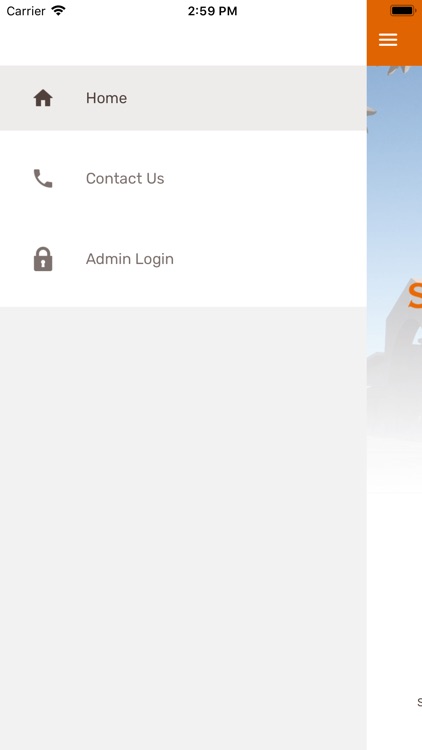Viewport: 422px width, 750px height.
Task: Click the cut-off text at bottom right edge
Action: pos(420,702)
